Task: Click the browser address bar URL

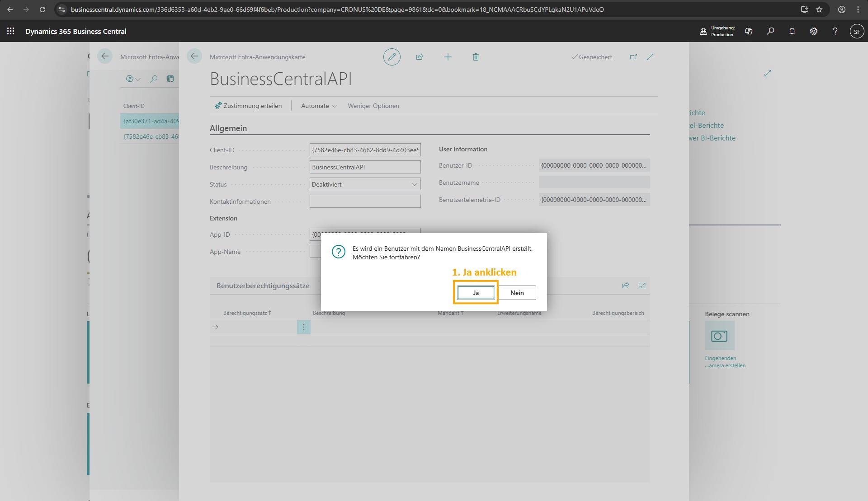Action: pos(337,9)
